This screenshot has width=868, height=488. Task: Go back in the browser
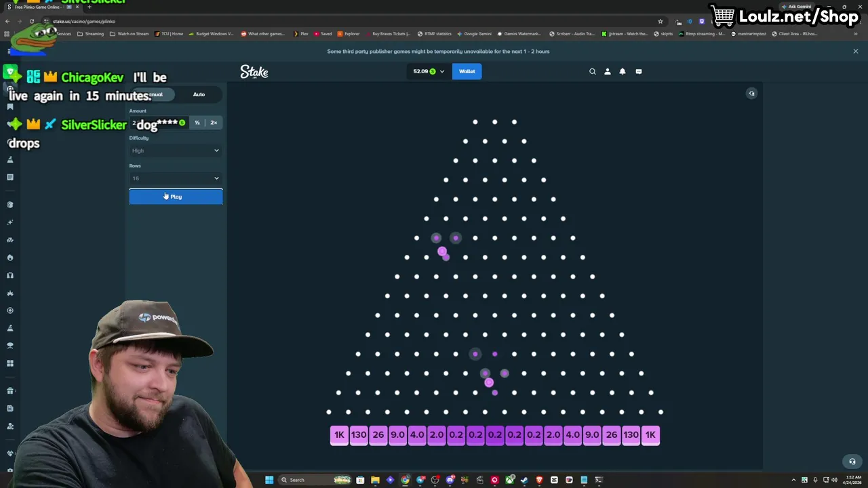[x=7, y=21]
